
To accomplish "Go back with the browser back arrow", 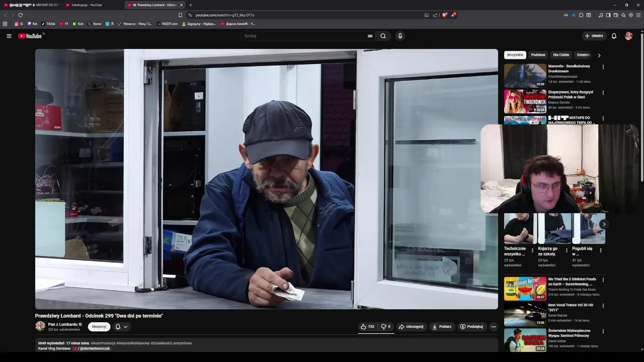I will point(6,15).
